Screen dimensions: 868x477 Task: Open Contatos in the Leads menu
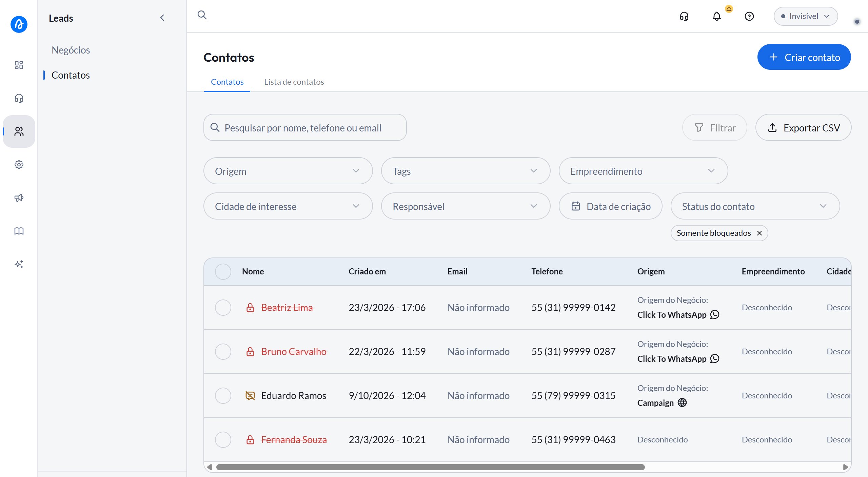coord(71,75)
